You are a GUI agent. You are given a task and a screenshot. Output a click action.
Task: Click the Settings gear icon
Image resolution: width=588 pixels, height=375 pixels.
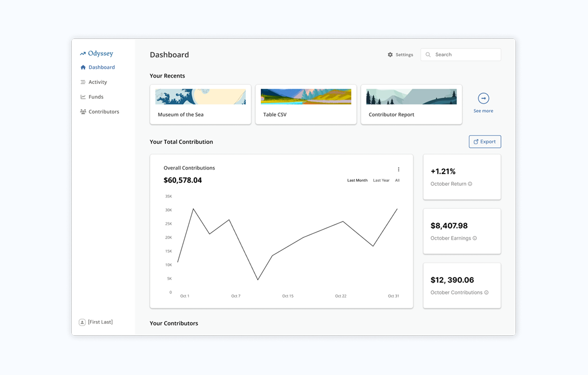[x=390, y=55]
